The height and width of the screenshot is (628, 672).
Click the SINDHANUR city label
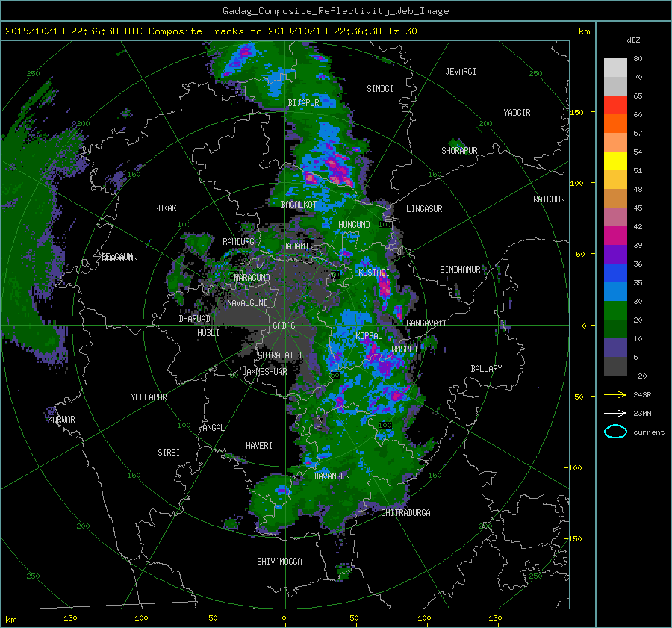[x=460, y=270]
